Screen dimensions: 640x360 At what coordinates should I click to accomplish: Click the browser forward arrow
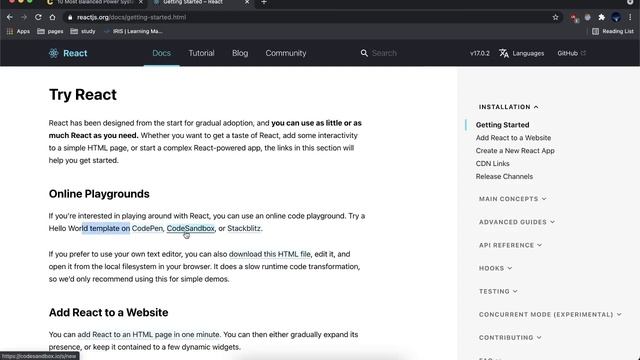[x=24, y=17]
